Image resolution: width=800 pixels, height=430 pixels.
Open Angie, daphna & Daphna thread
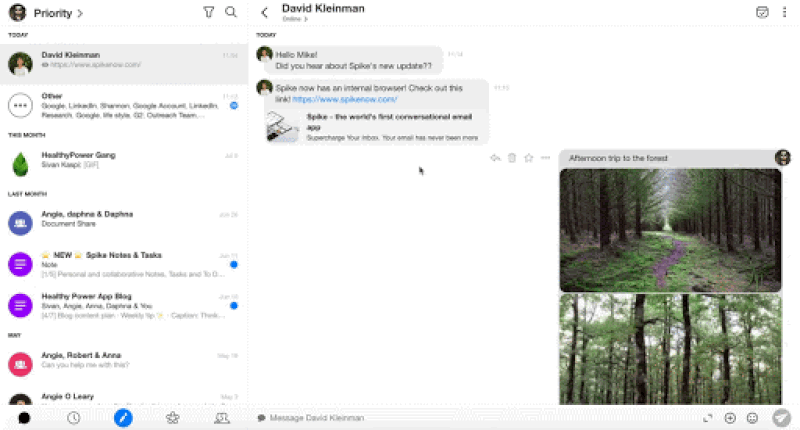point(124,222)
